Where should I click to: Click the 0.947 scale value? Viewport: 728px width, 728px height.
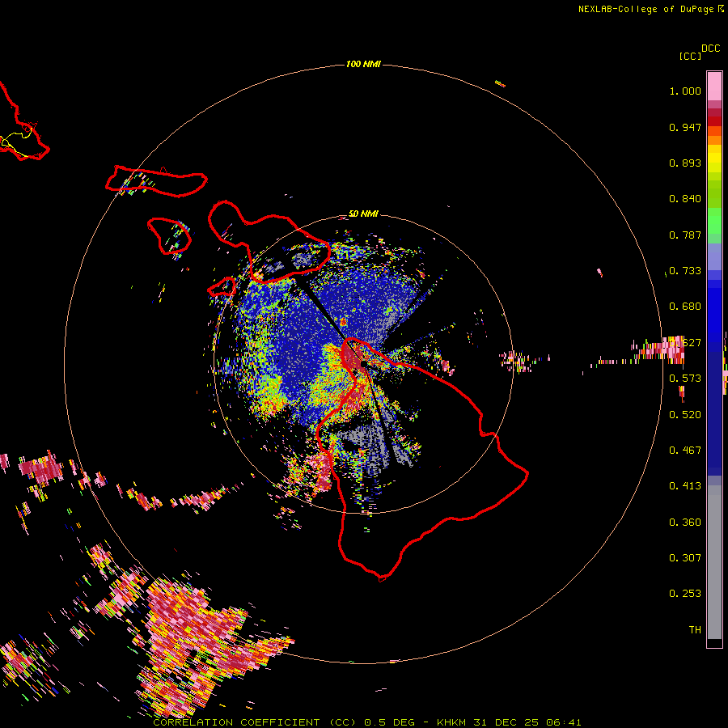685,127
